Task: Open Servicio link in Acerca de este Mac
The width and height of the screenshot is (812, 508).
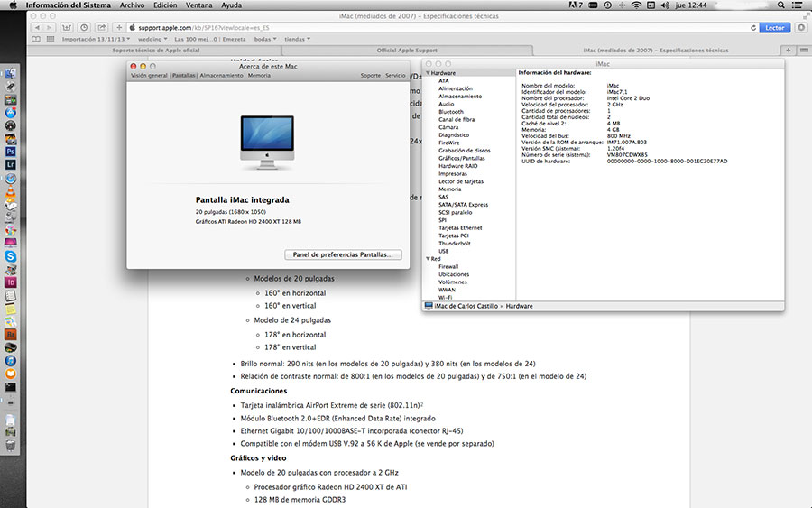Action: click(395, 76)
